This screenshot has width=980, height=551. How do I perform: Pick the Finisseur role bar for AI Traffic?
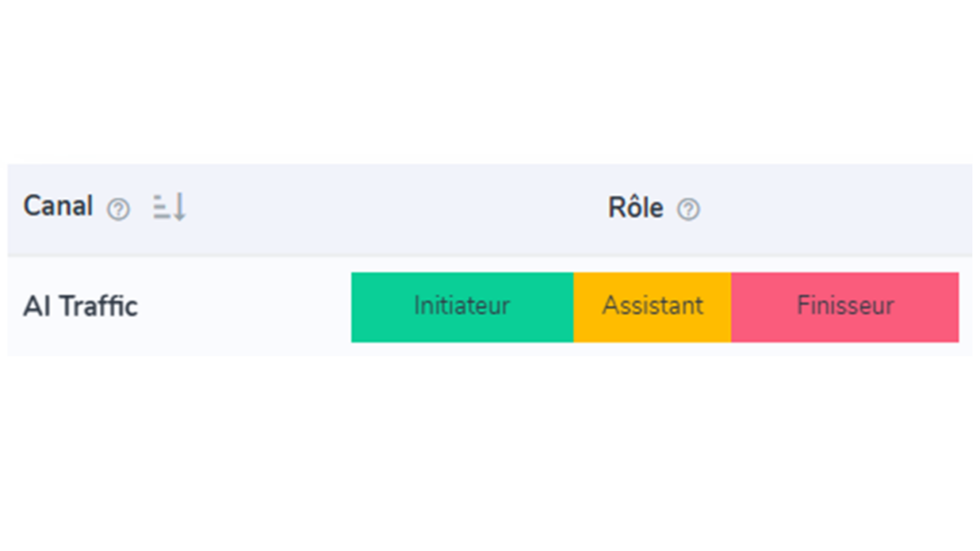845,307
